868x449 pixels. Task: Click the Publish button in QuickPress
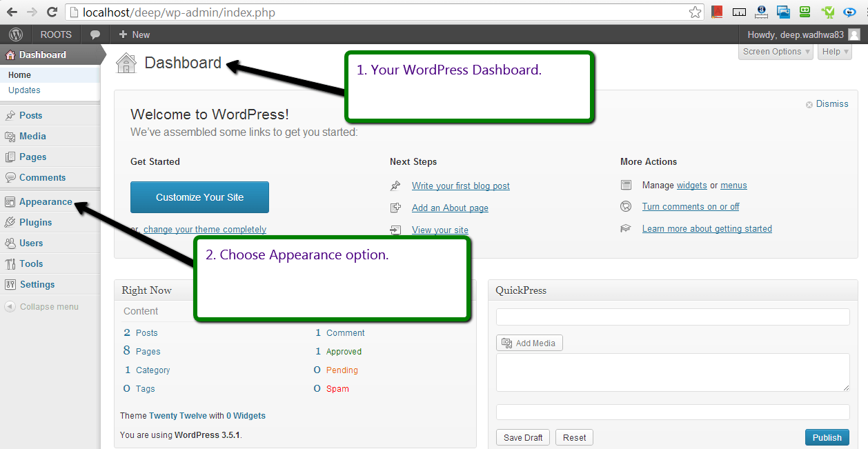click(827, 437)
